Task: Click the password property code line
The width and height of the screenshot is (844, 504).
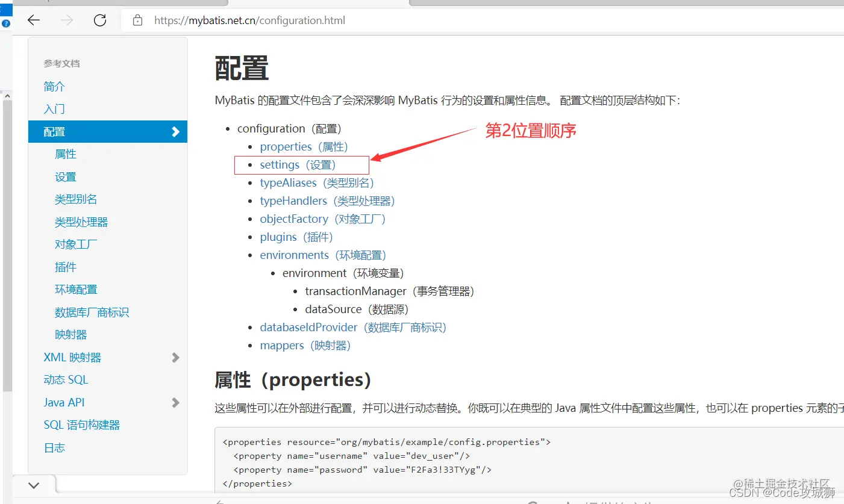Action: point(363,470)
